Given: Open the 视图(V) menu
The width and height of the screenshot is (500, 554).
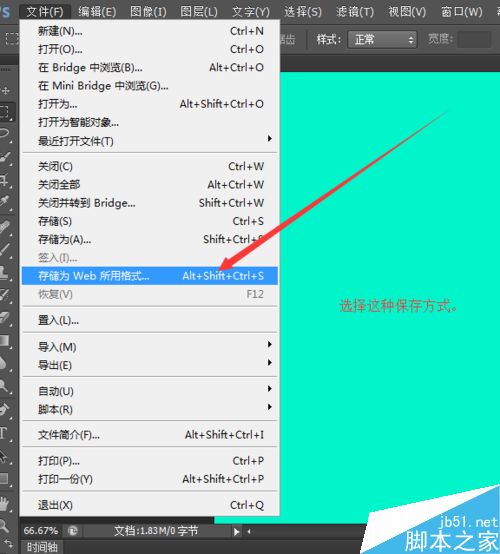Looking at the screenshot, I should tap(407, 12).
